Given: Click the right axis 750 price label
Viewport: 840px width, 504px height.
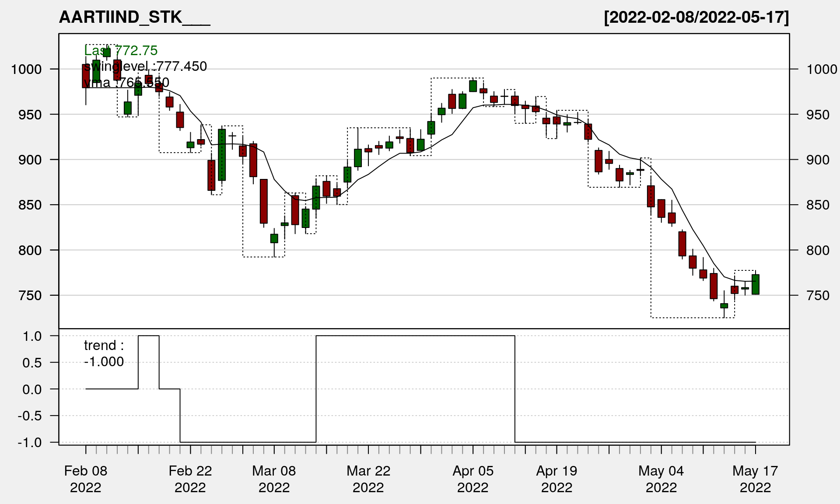Looking at the screenshot, I should click(x=818, y=296).
